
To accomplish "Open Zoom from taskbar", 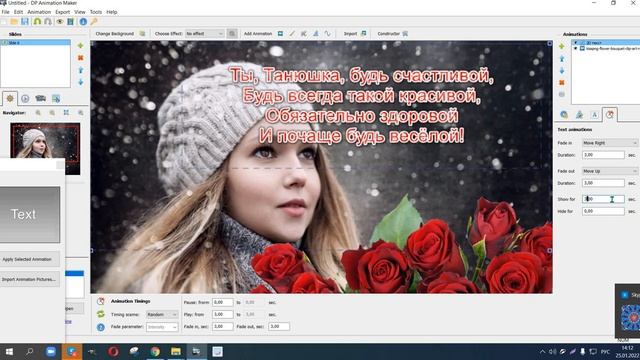I will coord(51,351).
